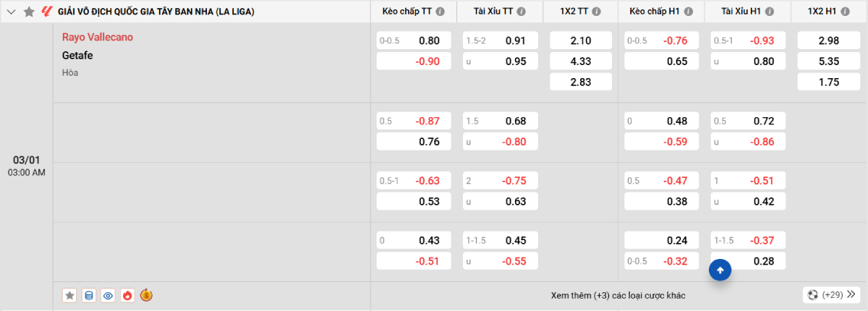Viewport: 868px width, 311px height.
Task: Choose Tài Xỉu TT over 1.5-2 at 0.91
Action: click(x=501, y=41)
